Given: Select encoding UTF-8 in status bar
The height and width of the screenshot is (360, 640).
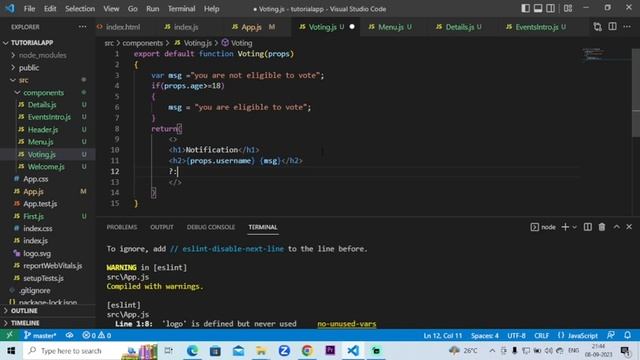Looking at the screenshot, I should coord(516,336).
